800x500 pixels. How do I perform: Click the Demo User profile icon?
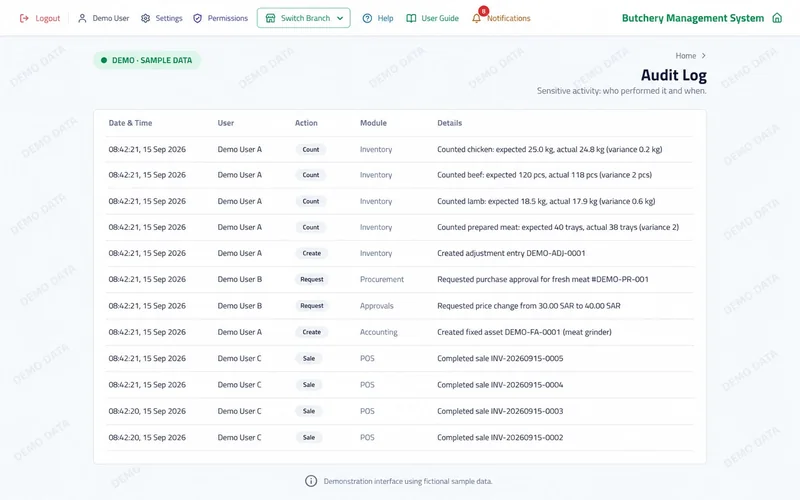point(82,18)
